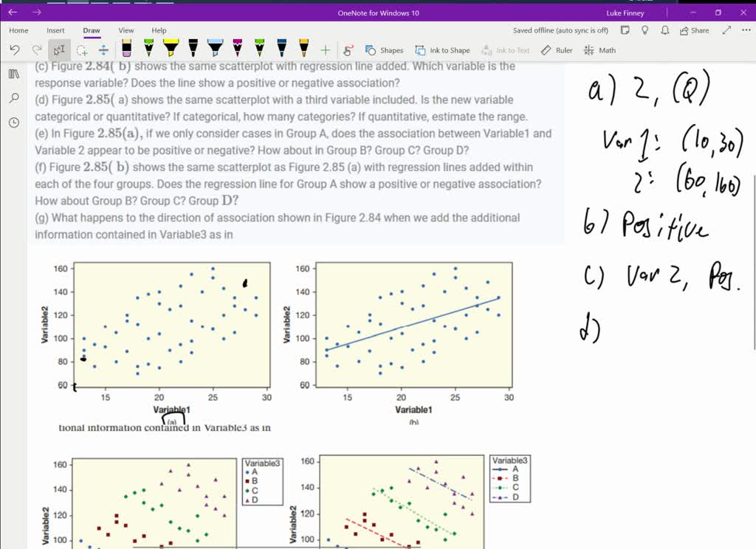The width and height of the screenshot is (756, 549).
Task: Select the yellow highlighter pen
Action: tap(171, 49)
